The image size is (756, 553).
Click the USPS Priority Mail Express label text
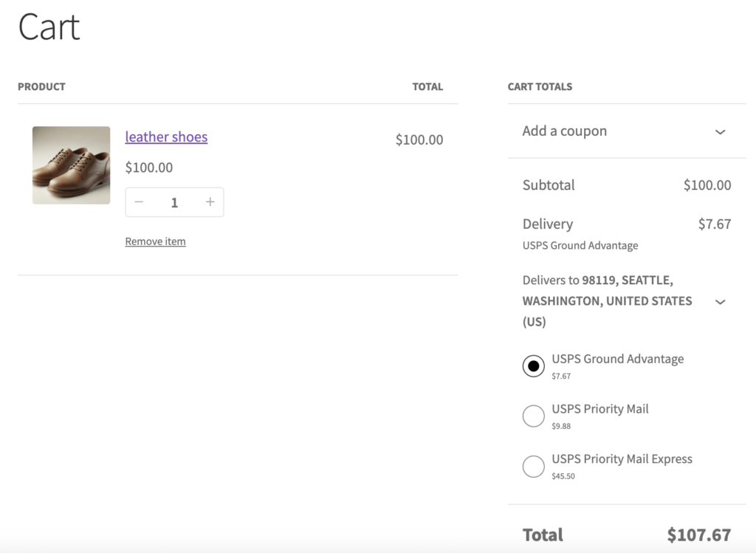tap(622, 459)
